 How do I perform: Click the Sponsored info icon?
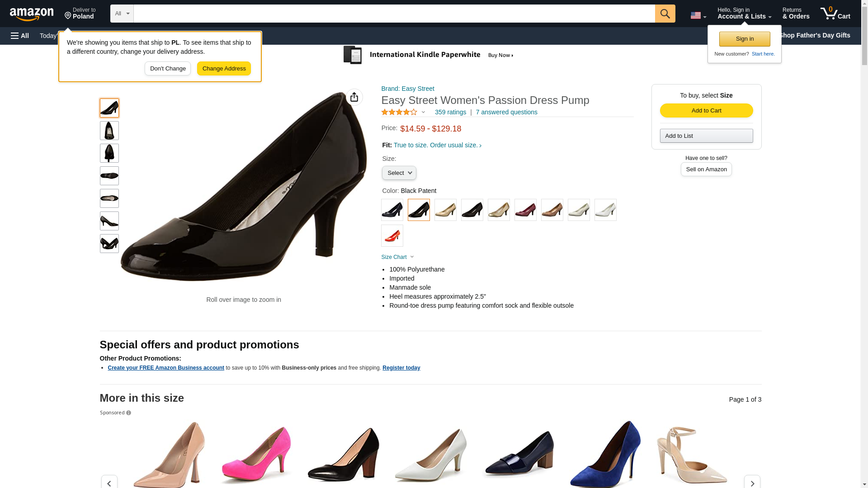pyautogui.click(x=129, y=413)
